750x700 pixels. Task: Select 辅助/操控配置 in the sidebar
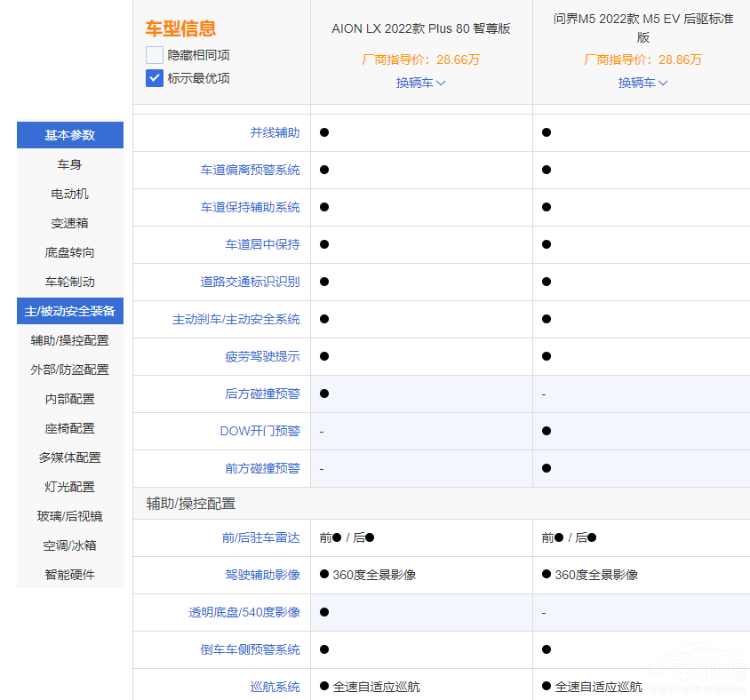click(x=70, y=340)
